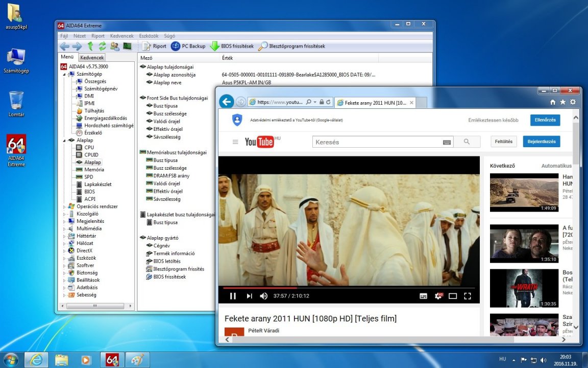588x368 pixels.
Task: Expand the Kiszolgáló tree node
Action: pyautogui.click(x=64, y=214)
